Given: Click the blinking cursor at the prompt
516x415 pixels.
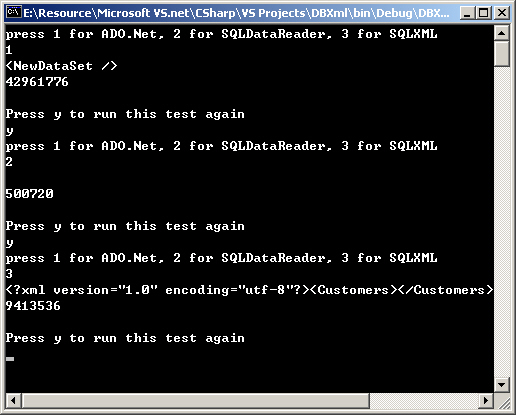Looking at the screenshot, I should [x=10, y=359].
